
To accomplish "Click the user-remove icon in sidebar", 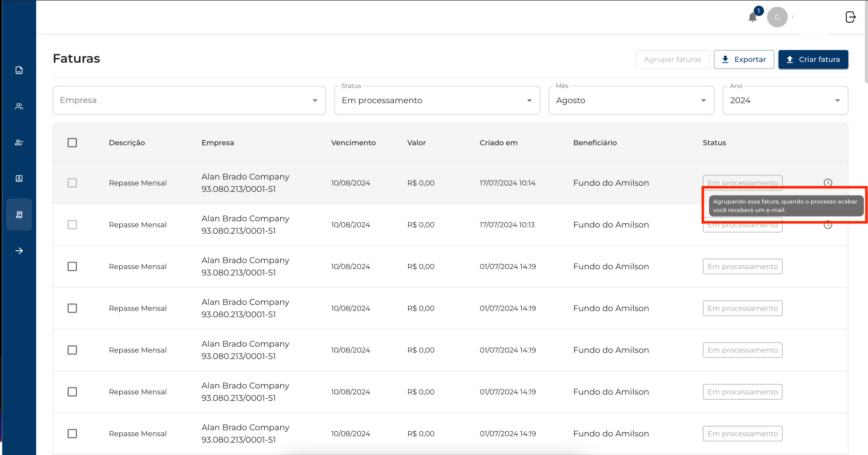I will click(19, 142).
